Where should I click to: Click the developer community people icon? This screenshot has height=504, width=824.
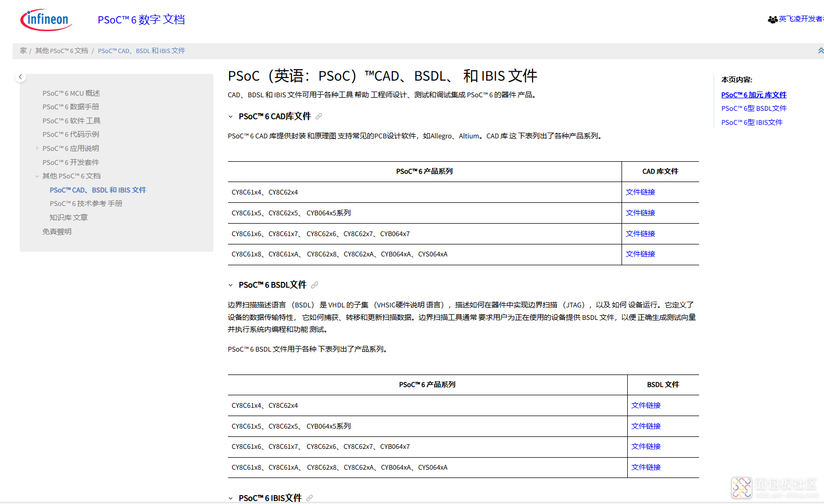point(772,19)
